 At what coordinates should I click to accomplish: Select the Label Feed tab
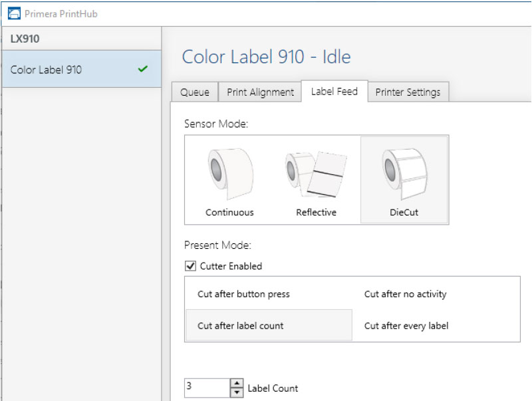click(x=334, y=91)
